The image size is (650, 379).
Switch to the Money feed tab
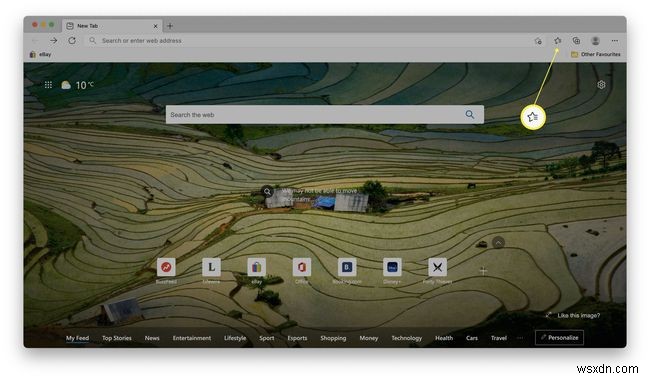pos(369,338)
